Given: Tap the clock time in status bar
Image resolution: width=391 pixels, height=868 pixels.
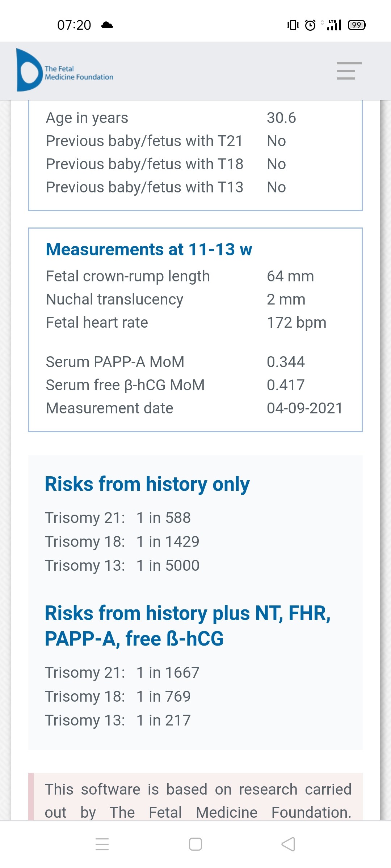Looking at the screenshot, I should pos(74,25).
